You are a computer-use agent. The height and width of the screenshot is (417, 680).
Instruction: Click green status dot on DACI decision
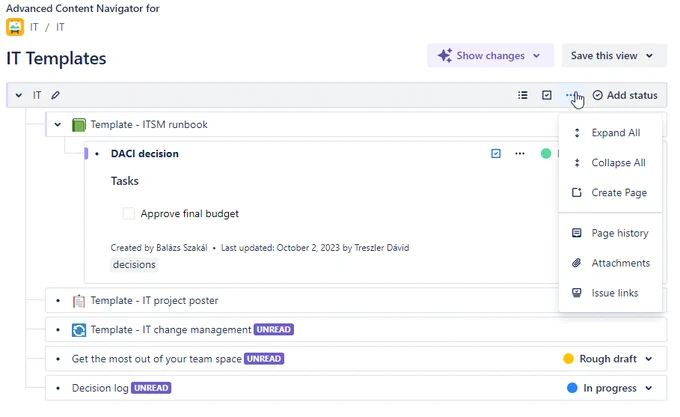pos(546,153)
